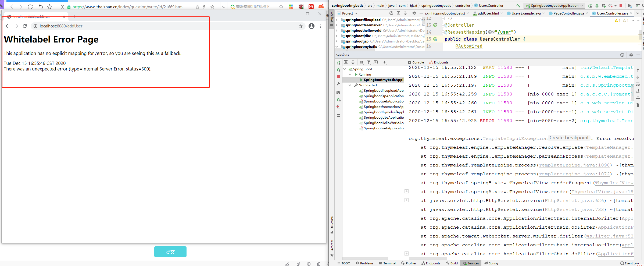Collapse the Not Started node in Services
644x266 pixels.
(350, 85)
